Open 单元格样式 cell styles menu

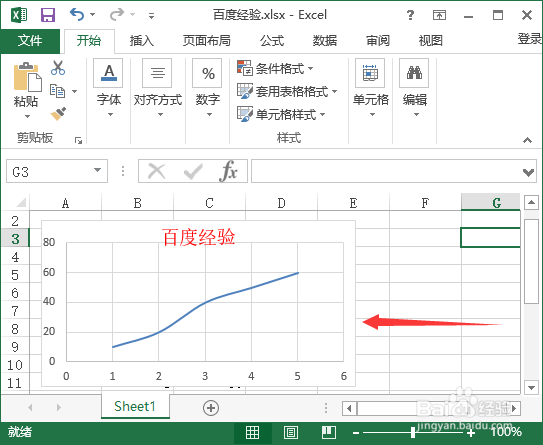[281, 114]
